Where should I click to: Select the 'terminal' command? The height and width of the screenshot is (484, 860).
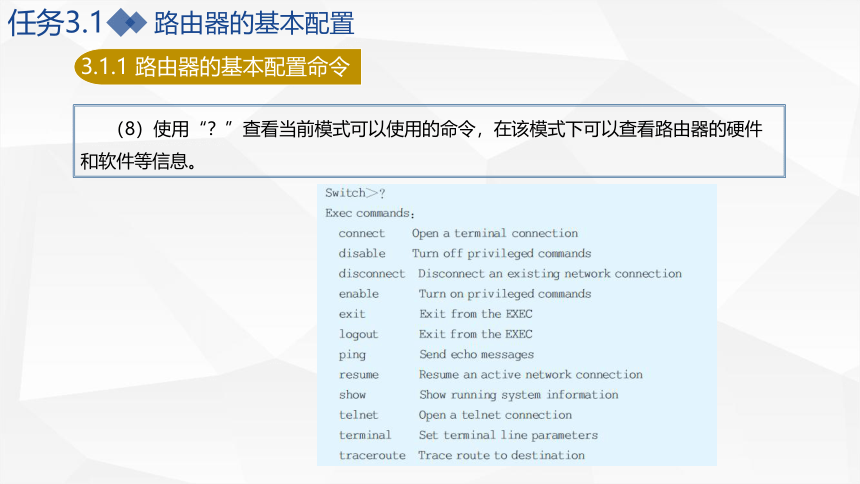click(x=365, y=435)
